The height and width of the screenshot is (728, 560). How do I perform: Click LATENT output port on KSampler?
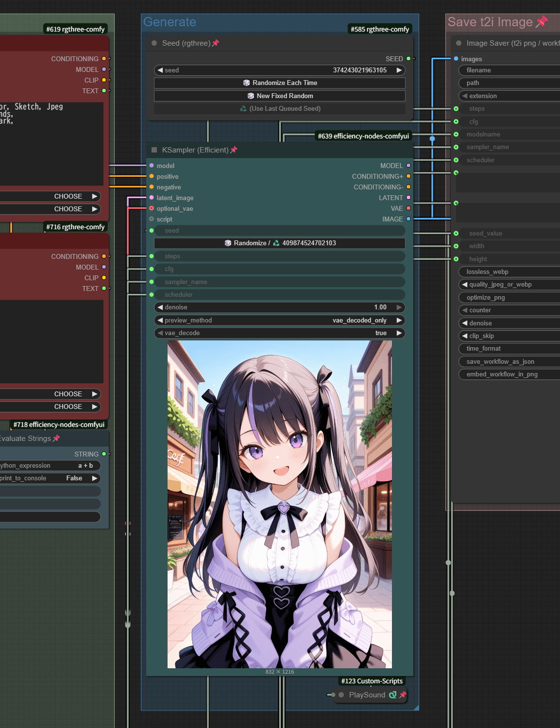coord(408,198)
